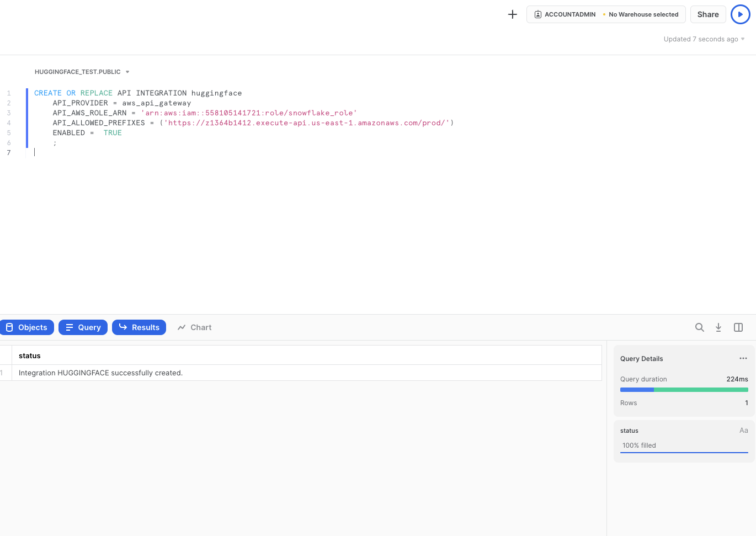Click the API_ALLOWED_PREFIXES URL string
Image resolution: width=756 pixels, height=536 pixels.
[x=307, y=123]
